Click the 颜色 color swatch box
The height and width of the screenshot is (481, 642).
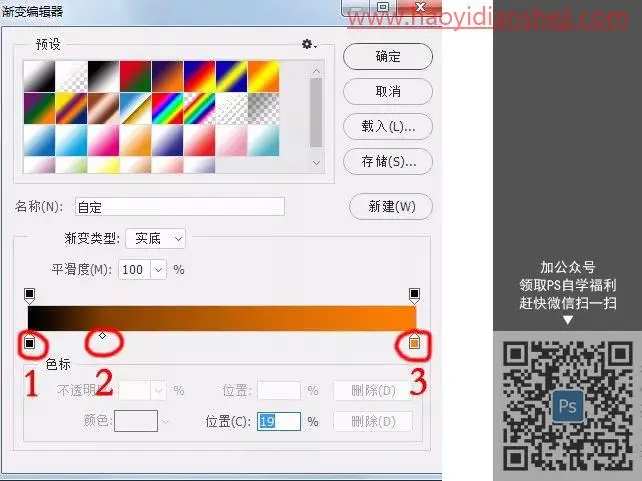136,421
